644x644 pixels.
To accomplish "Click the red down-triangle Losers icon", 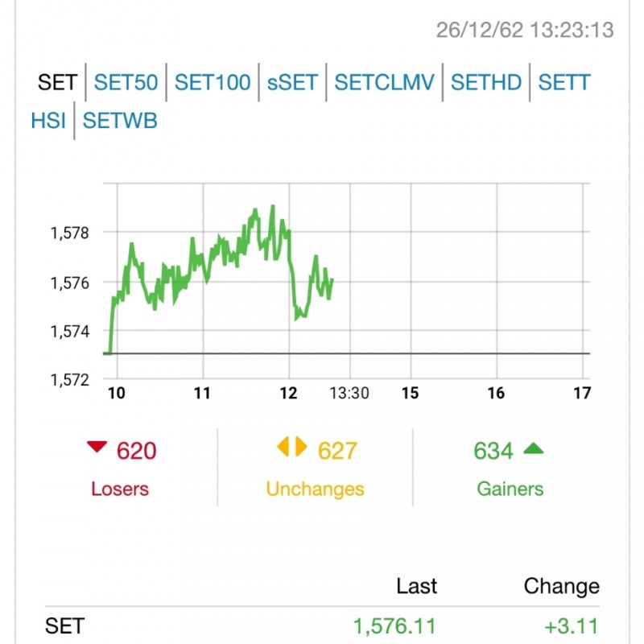I will click(97, 447).
